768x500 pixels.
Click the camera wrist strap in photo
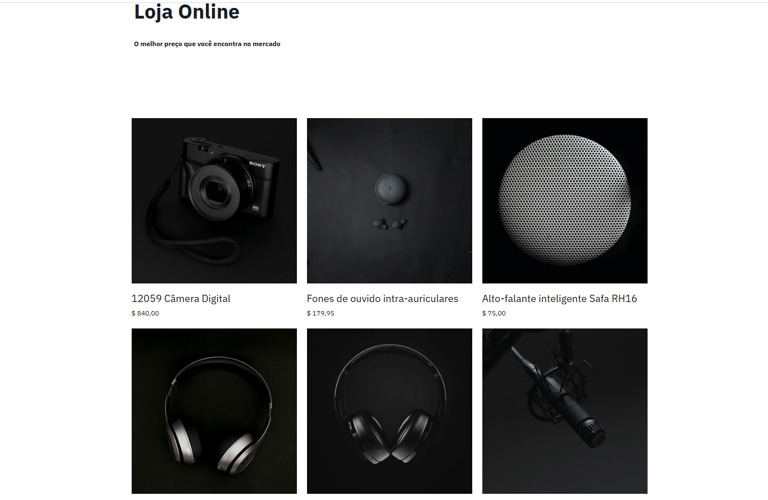[186, 230]
